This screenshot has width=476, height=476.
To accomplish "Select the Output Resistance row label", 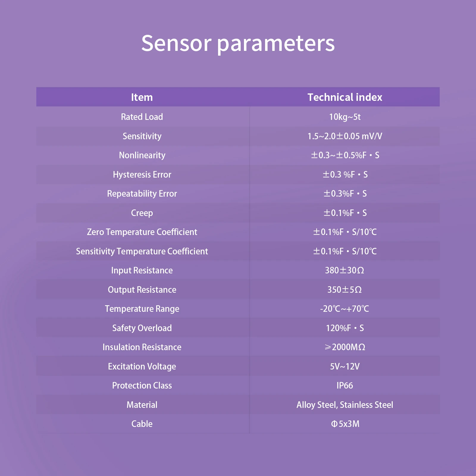I will [x=142, y=290].
